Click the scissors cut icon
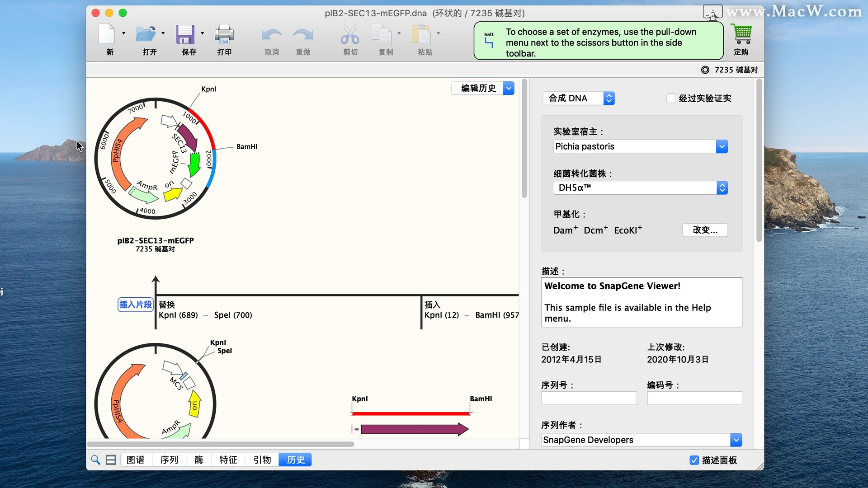 (x=350, y=34)
